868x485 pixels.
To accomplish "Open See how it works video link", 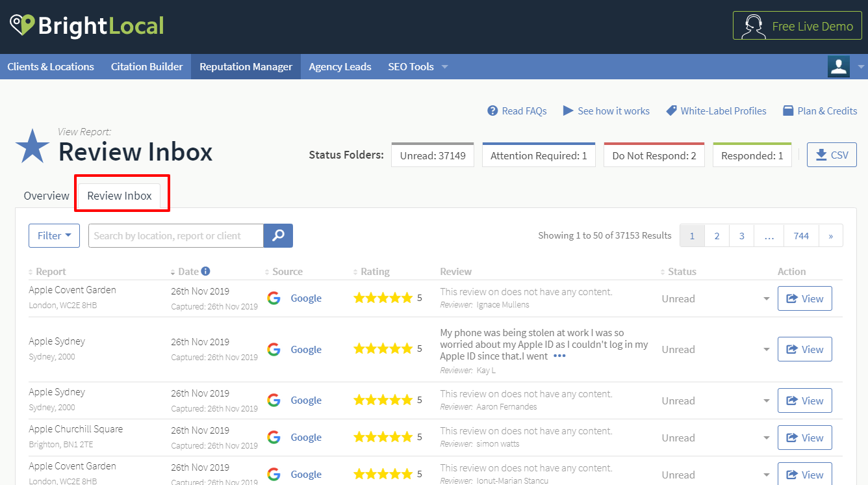I will pyautogui.click(x=606, y=111).
